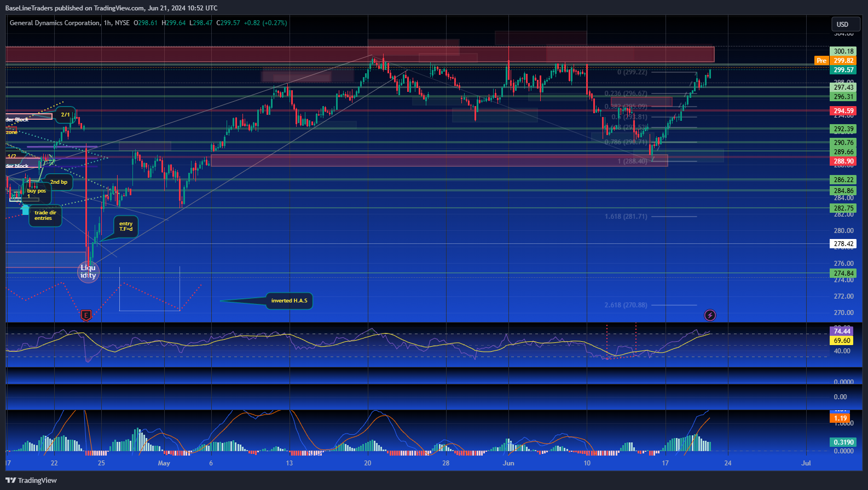The image size is (868, 490).
Task: Click the Pre 299.82 pre-market label
Action: click(x=835, y=61)
